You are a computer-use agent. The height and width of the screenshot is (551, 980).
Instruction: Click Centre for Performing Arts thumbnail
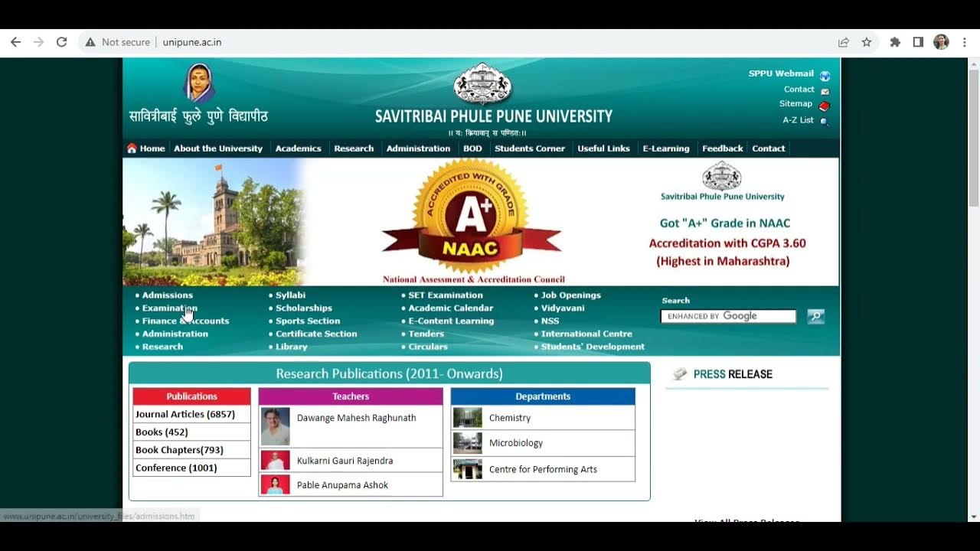pyautogui.click(x=467, y=469)
